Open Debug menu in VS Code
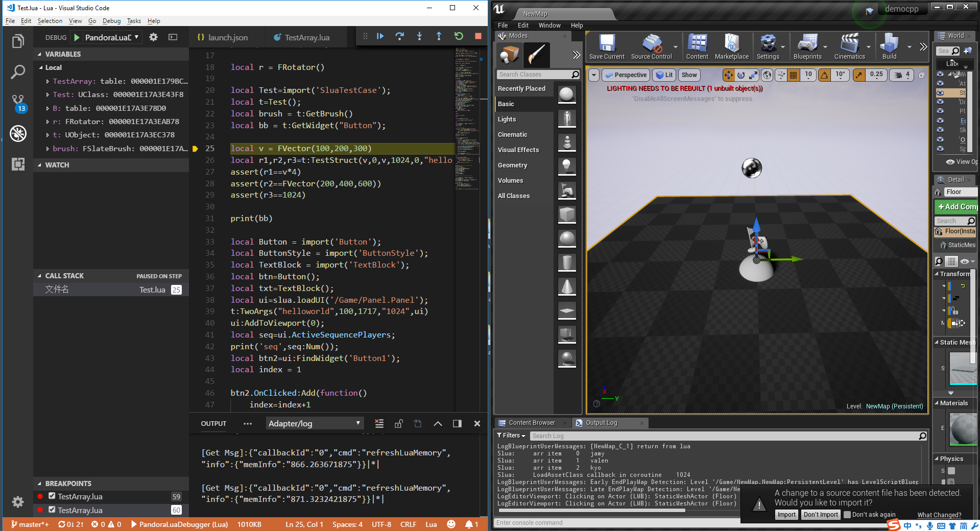This screenshot has height=531, width=980. point(111,21)
